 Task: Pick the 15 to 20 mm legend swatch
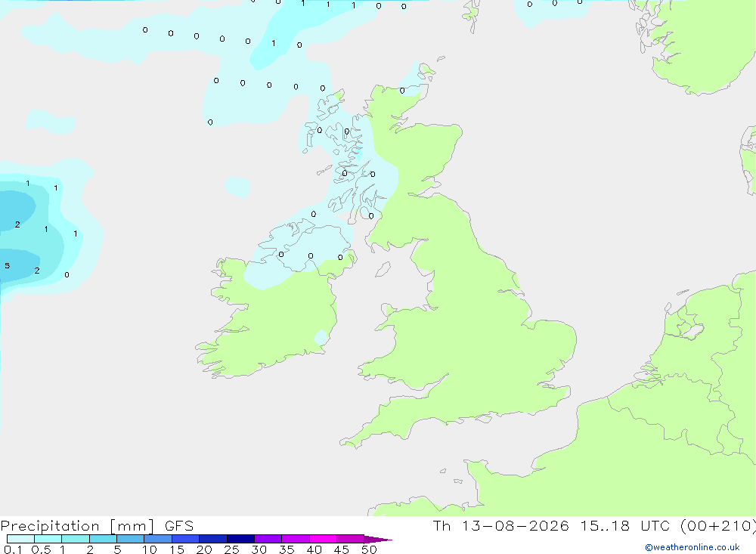(x=186, y=539)
